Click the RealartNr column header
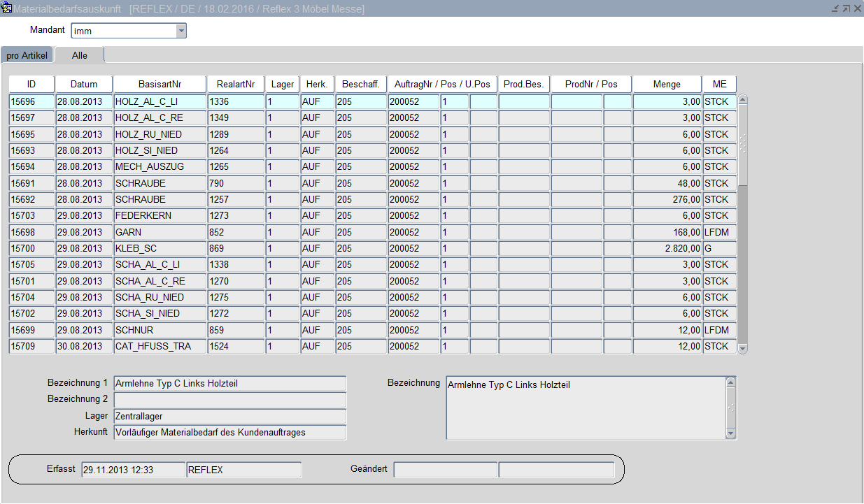The image size is (864, 504). (235, 84)
